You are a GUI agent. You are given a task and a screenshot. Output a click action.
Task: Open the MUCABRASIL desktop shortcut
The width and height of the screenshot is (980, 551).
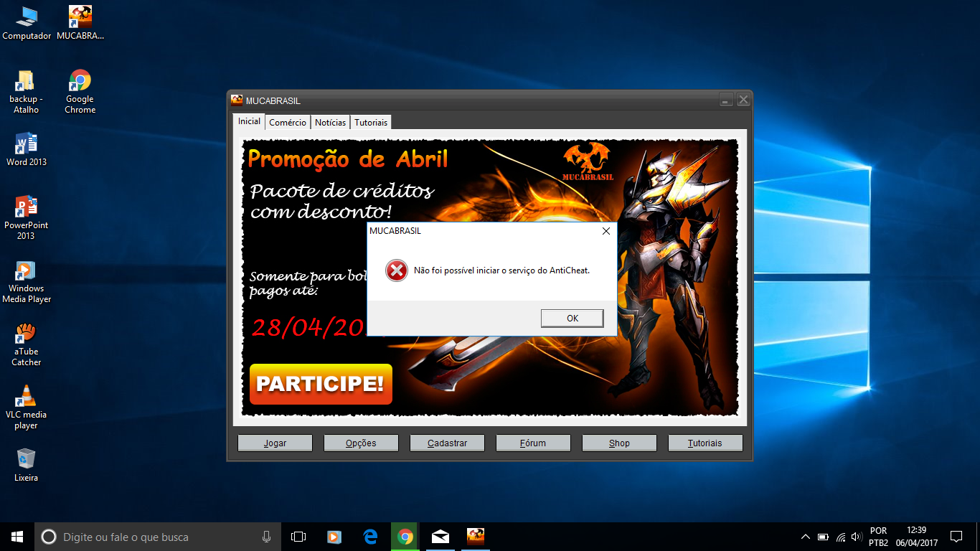(80, 22)
